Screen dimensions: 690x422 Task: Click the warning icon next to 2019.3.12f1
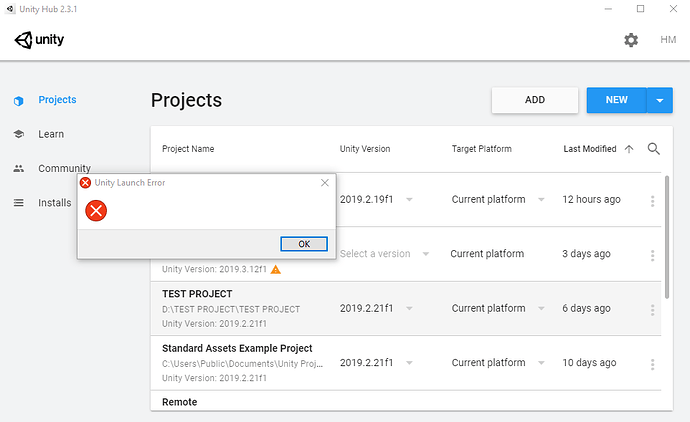tap(275, 269)
